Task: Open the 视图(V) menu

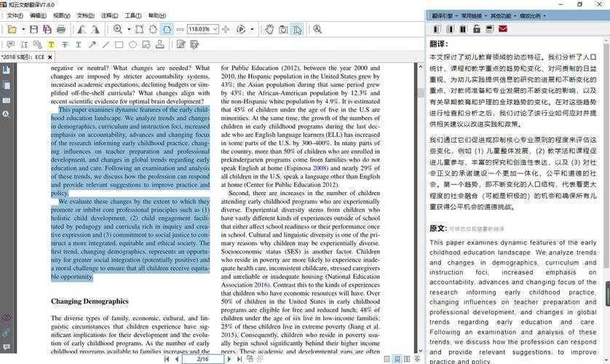Action: pos(61,15)
